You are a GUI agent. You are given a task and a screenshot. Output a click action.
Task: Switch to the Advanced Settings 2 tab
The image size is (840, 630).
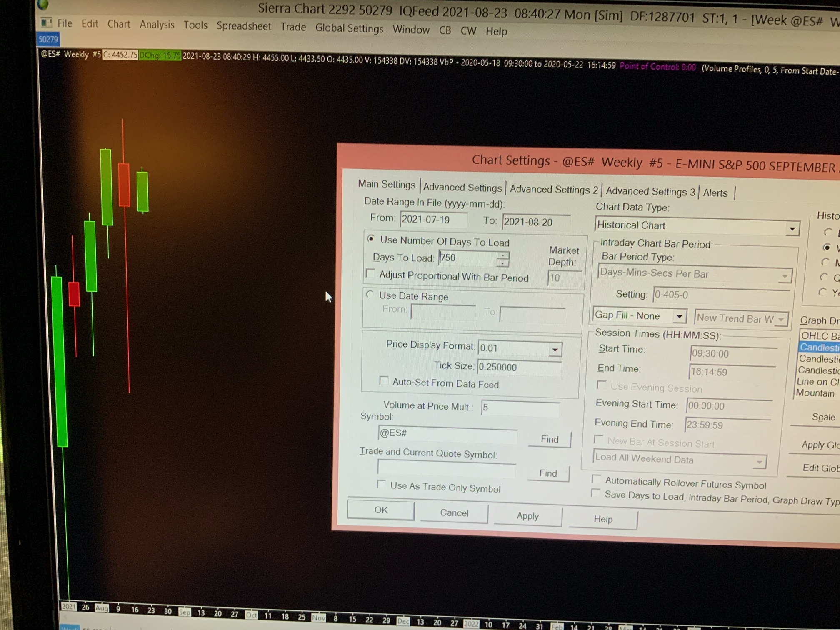pyautogui.click(x=553, y=190)
